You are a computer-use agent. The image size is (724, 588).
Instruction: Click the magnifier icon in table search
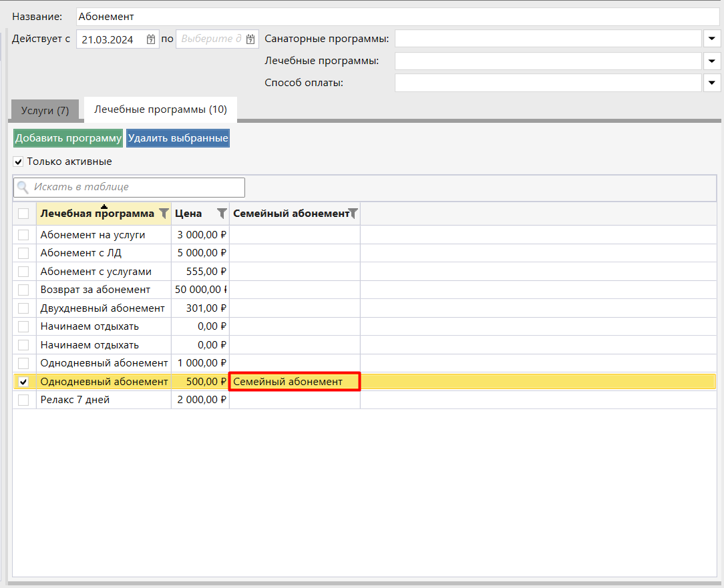(23, 188)
